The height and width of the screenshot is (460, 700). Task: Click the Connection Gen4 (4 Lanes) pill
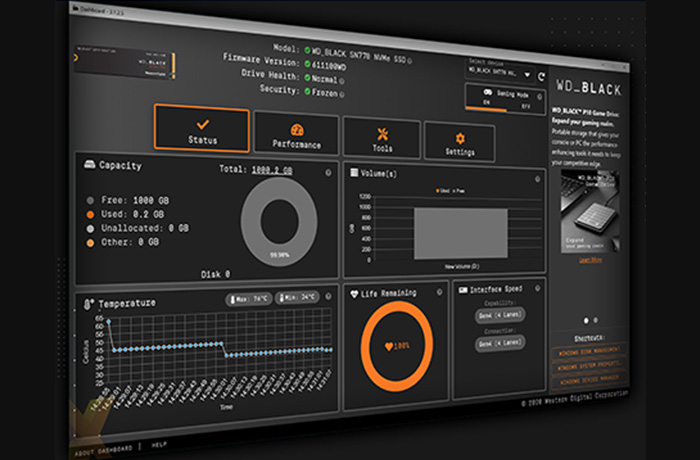tap(500, 343)
